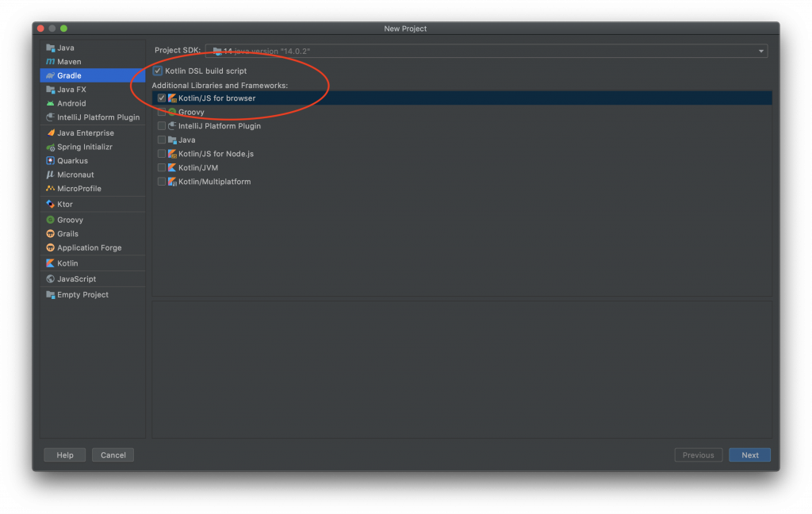Select Empty Project type label
Image resolution: width=812 pixels, height=514 pixels.
click(x=82, y=295)
